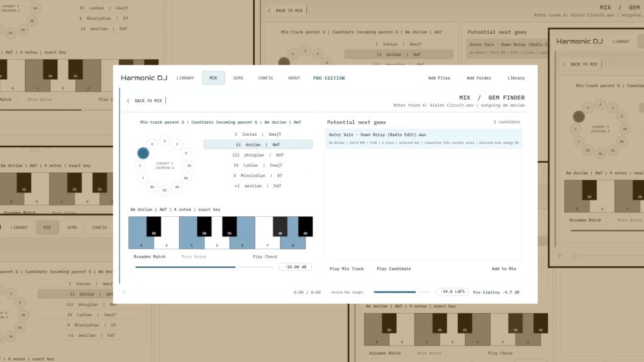This screenshot has height=362, width=644.
Task: Select the Eb node on the key wheel
Action: [x=165, y=190]
